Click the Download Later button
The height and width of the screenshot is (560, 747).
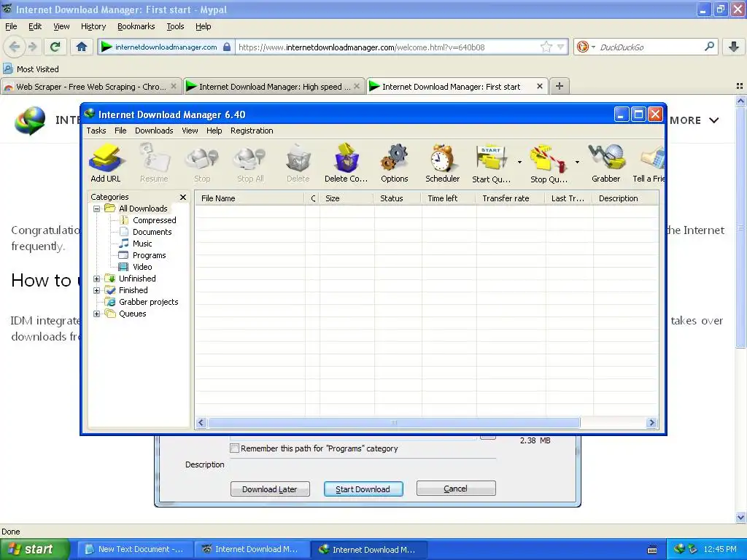pyautogui.click(x=270, y=489)
